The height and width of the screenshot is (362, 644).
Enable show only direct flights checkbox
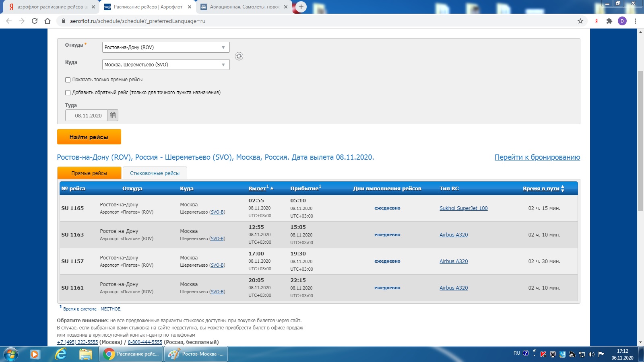(x=68, y=80)
